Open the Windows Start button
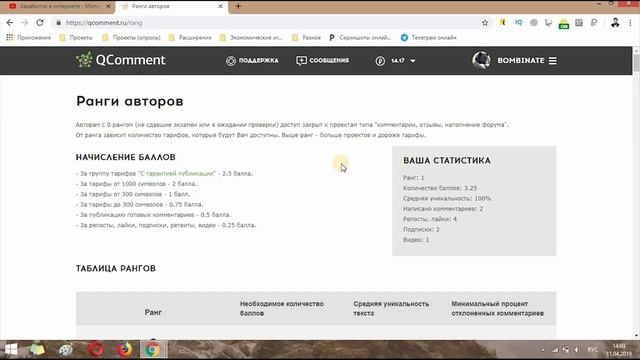Image resolution: width=640 pixels, height=360 pixels. (11, 349)
